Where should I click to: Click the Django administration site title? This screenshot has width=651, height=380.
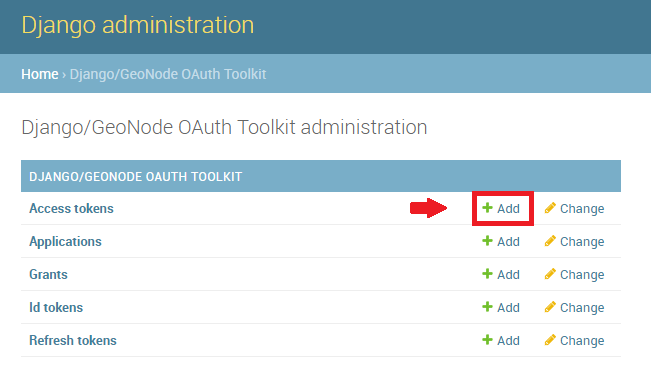coord(137,25)
